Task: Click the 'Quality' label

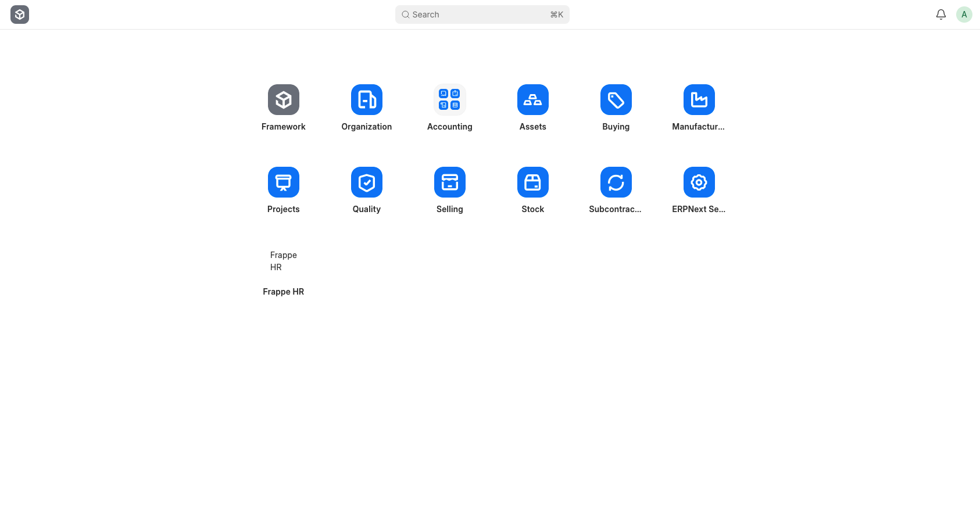Action: pos(367,209)
